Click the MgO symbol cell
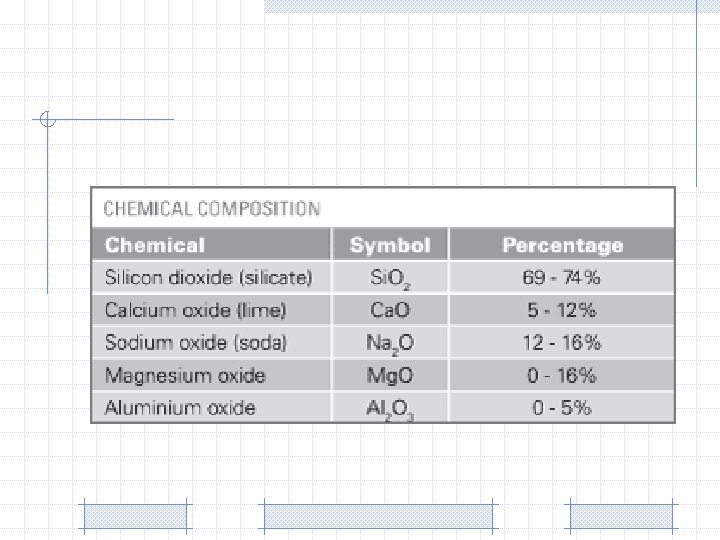This screenshot has width=720, height=540. click(389, 375)
